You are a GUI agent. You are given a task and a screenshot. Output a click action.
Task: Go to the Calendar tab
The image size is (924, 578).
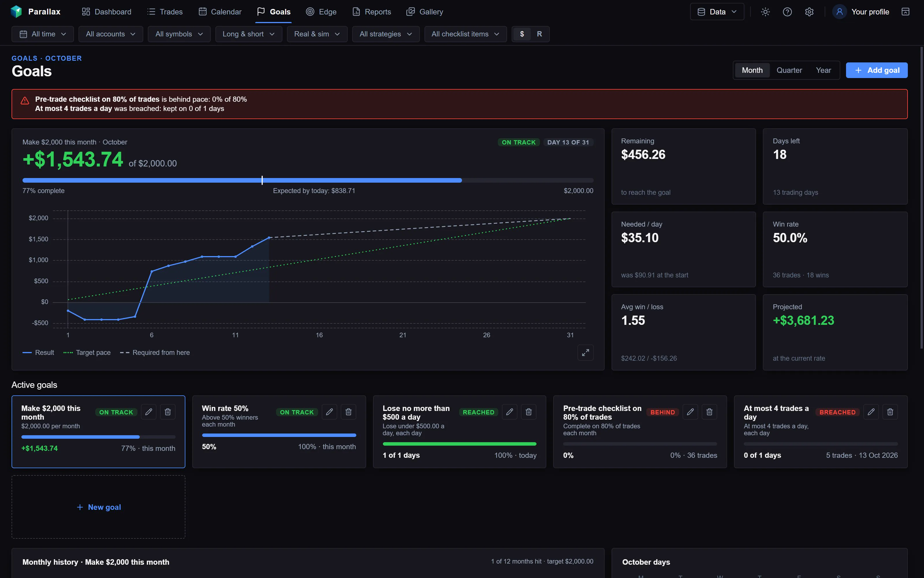tap(220, 12)
